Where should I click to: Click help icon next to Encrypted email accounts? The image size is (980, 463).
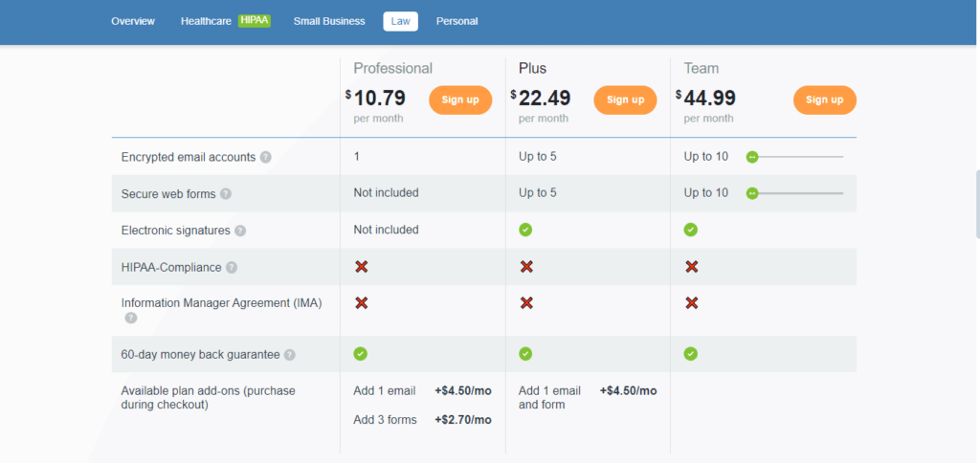(x=265, y=157)
